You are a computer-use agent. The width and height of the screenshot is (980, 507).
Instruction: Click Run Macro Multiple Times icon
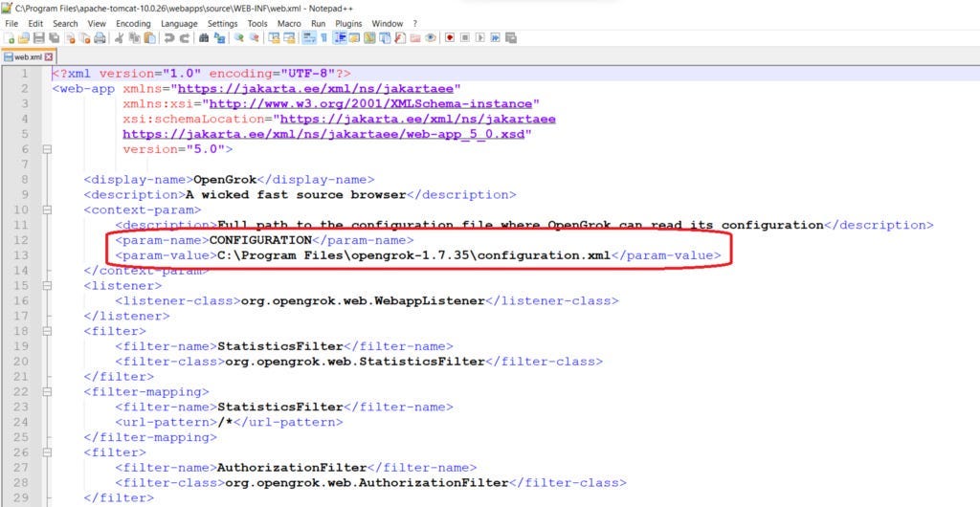pos(495,38)
